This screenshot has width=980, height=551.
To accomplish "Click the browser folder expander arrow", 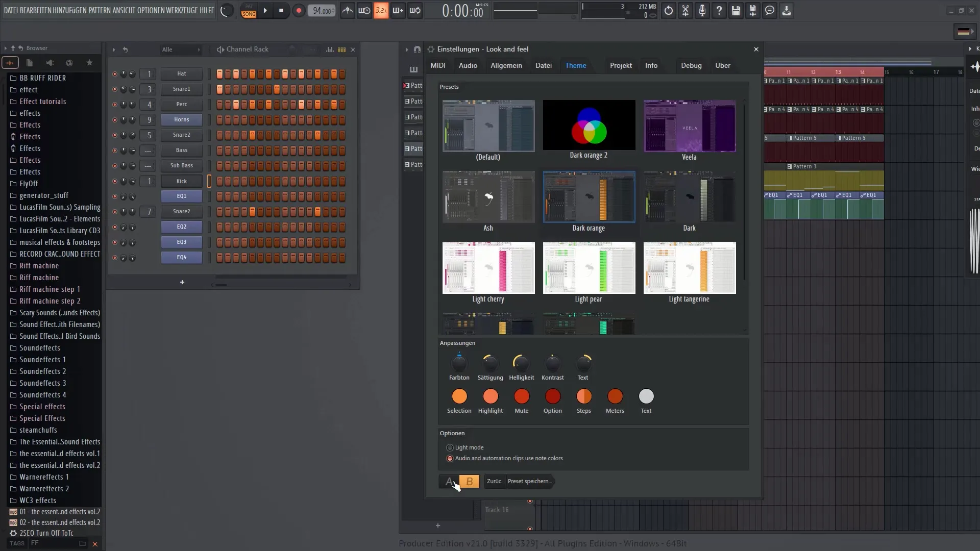I will tap(5, 48).
